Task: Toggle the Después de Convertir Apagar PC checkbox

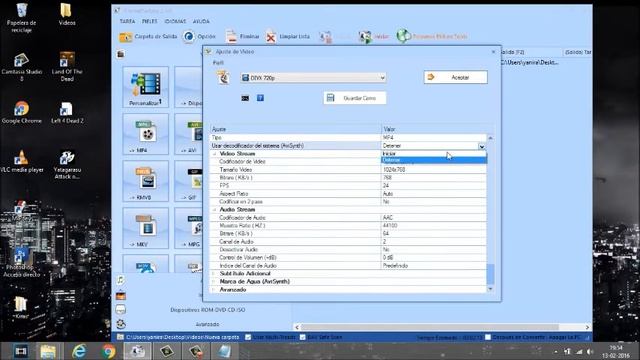Action: tap(488, 337)
